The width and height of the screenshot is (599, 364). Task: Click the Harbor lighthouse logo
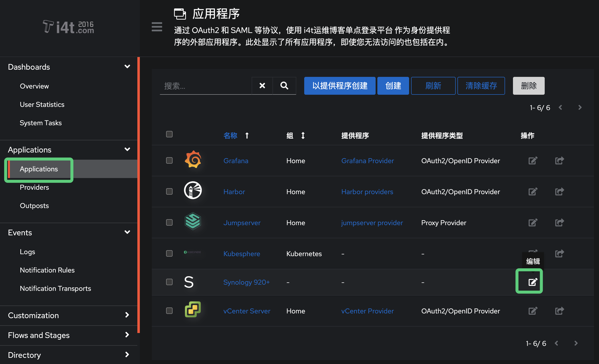[x=193, y=190]
